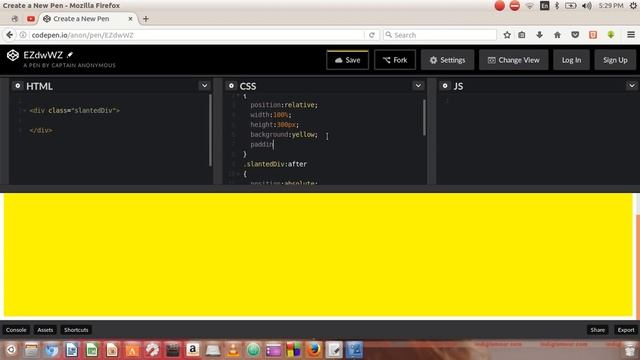
Task: Open the CSS editor settings gear
Action: pyautogui.click(x=231, y=86)
